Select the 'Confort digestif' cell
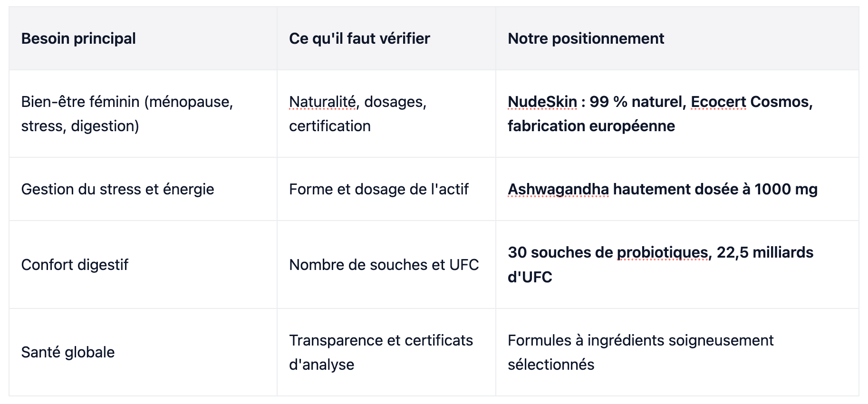Image resolution: width=868 pixels, height=404 pixels. 143,264
